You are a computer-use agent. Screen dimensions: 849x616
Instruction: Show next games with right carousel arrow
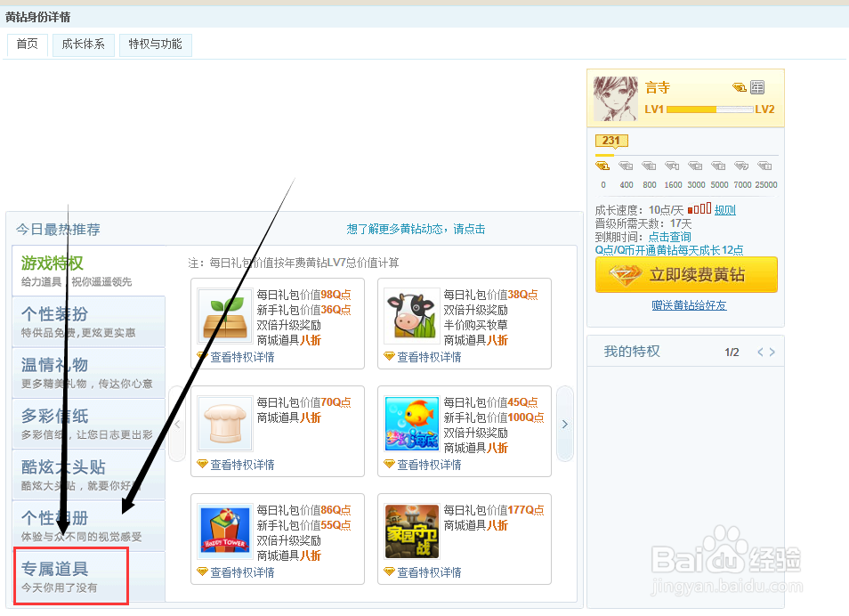[565, 424]
